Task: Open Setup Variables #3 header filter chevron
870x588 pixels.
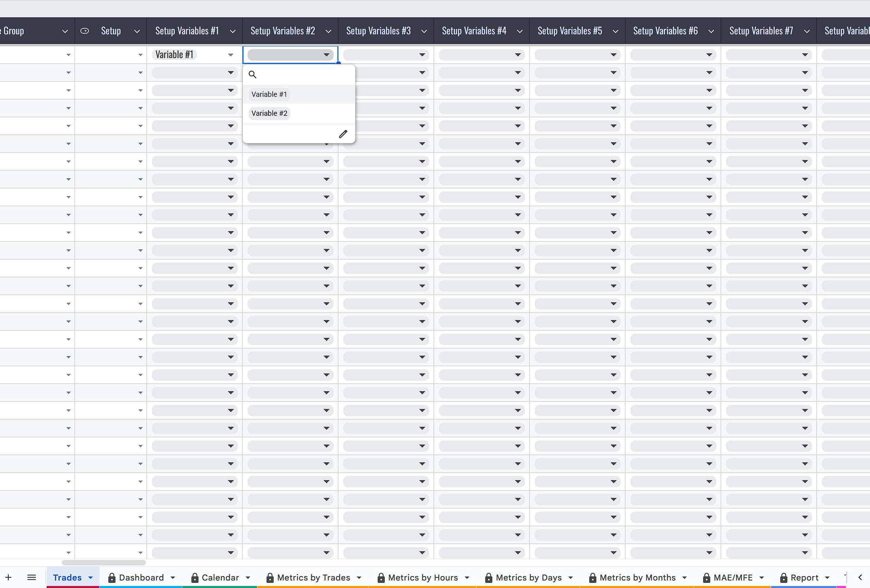Action: (424, 31)
